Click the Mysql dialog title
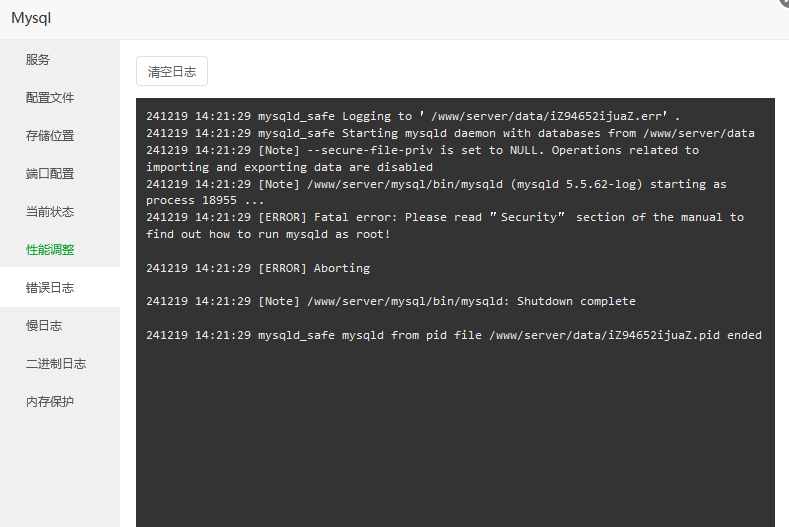The image size is (789, 527). point(31,18)
